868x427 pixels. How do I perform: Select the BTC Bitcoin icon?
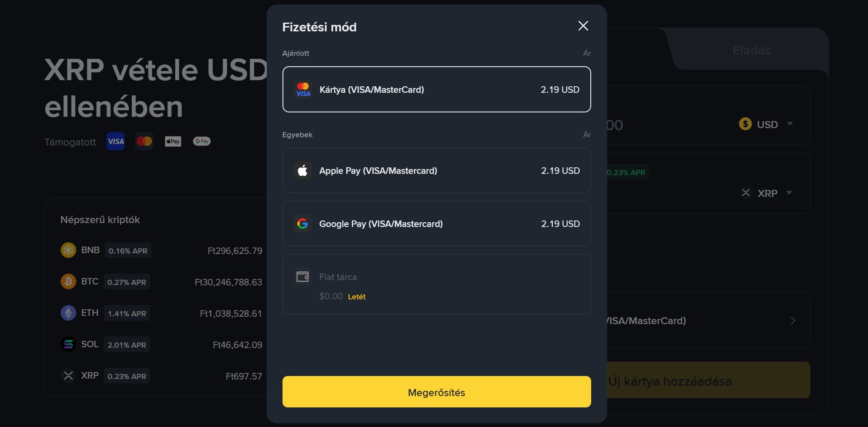point(68,281)
